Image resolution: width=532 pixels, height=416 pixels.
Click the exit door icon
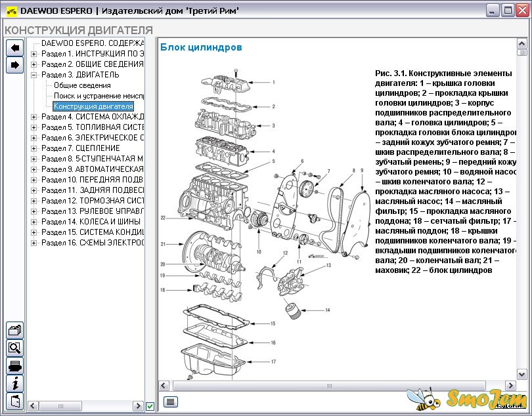click(x=14, y=402)
